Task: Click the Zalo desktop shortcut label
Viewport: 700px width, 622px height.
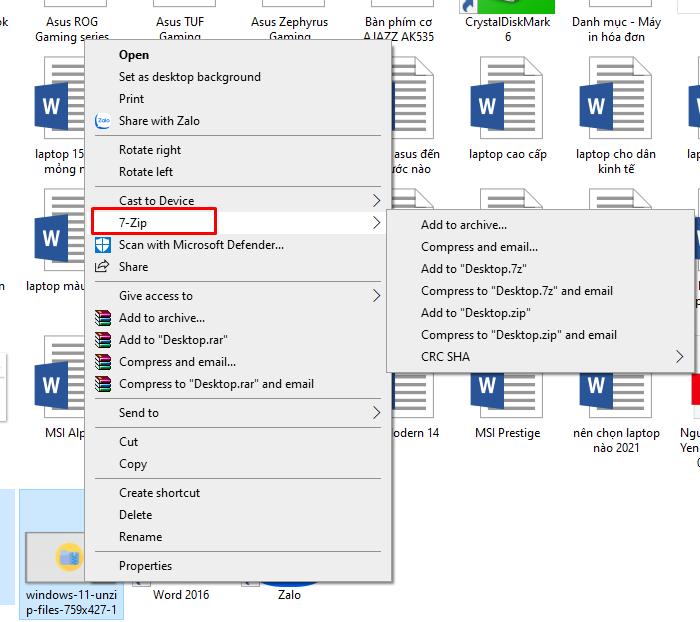Action: tap(289, 595)
